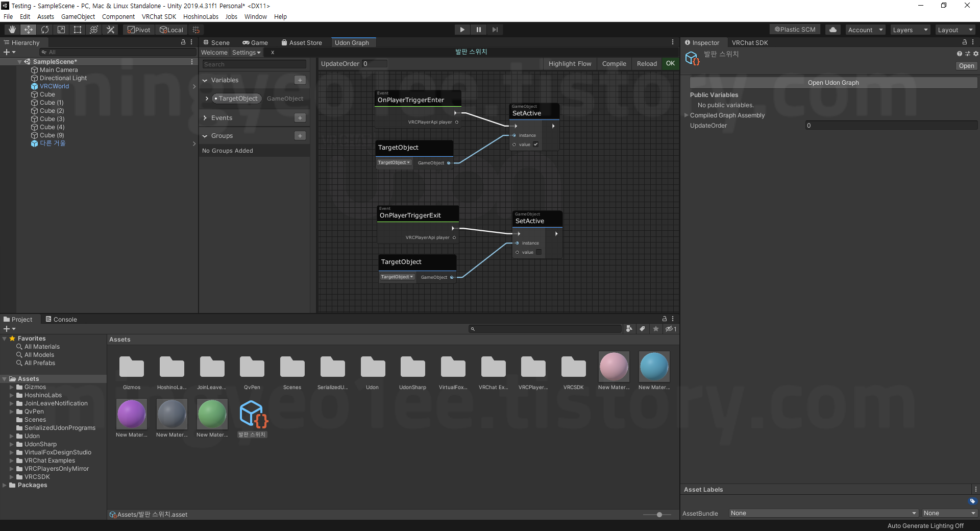Save search favorite star icon

click(x=656, y=329)
